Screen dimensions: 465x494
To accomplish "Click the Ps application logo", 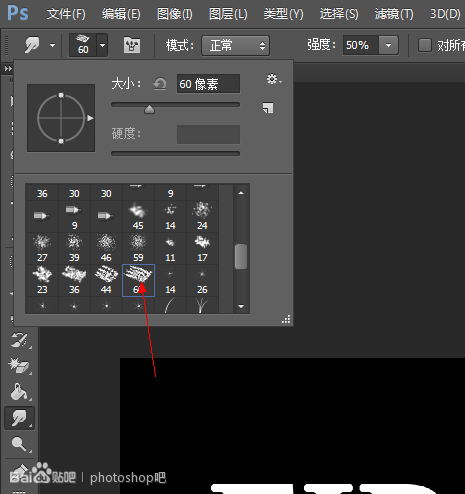I will [x=18, y=13].
